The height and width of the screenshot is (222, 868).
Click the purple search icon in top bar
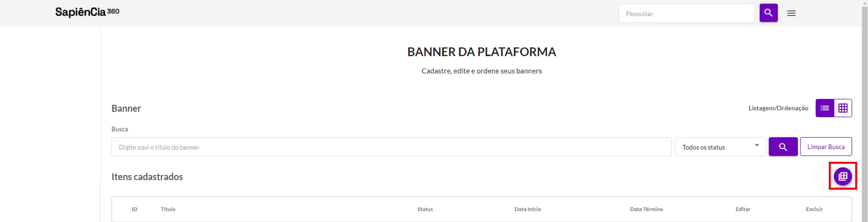point(768,13)
